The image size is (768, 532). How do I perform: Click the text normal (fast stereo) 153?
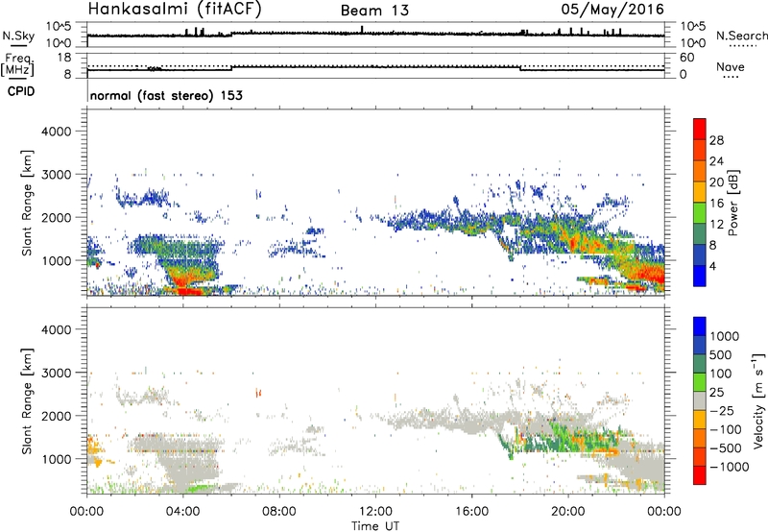pyautogui.click(x=166, y=95)
